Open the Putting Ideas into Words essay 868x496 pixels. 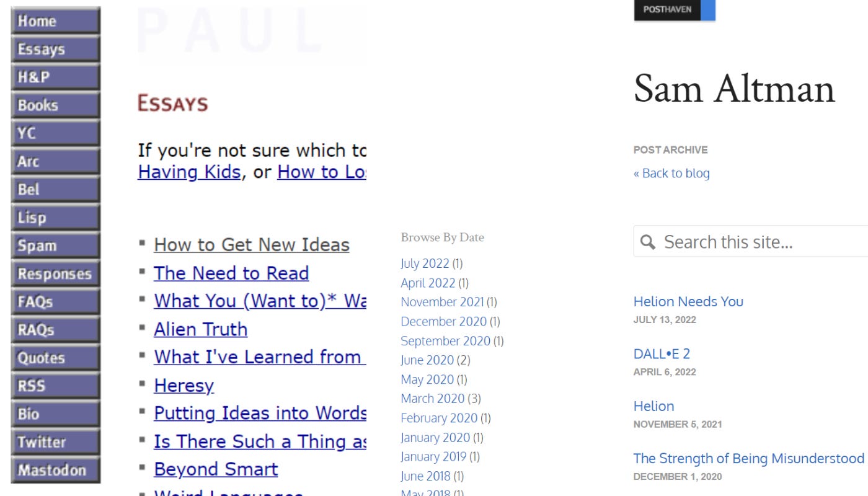point(260,413)
